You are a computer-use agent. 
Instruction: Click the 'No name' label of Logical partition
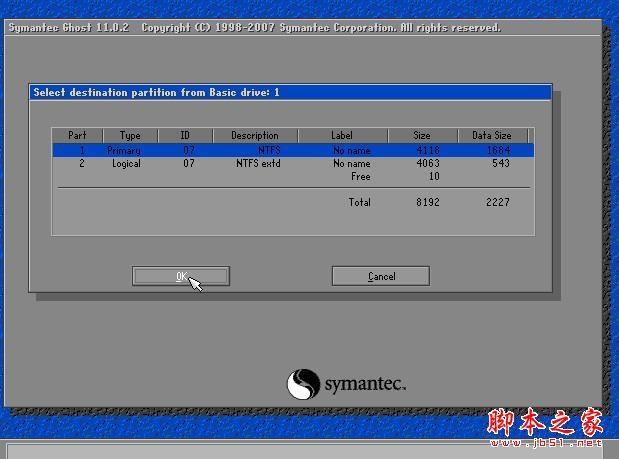pyautogui.click(x=352, y=163)
